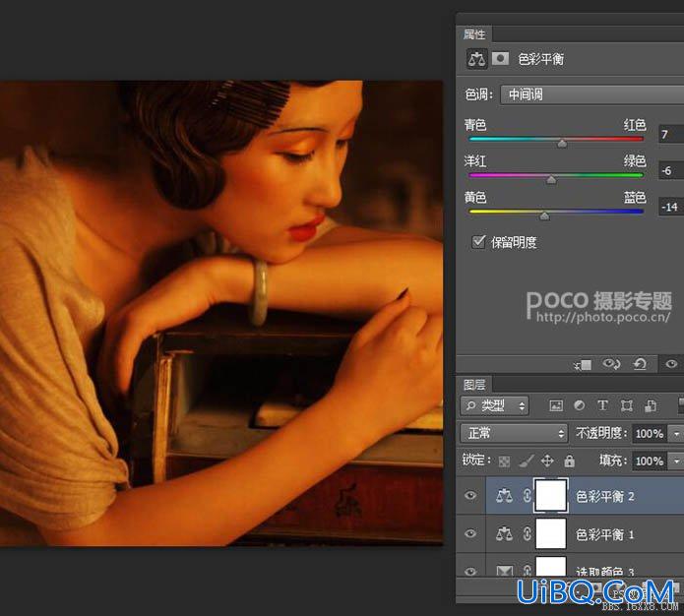Viewport: 684px width, 616px height.
Task: Click the adjustment layer filter icon
Action: click(580, 405)
